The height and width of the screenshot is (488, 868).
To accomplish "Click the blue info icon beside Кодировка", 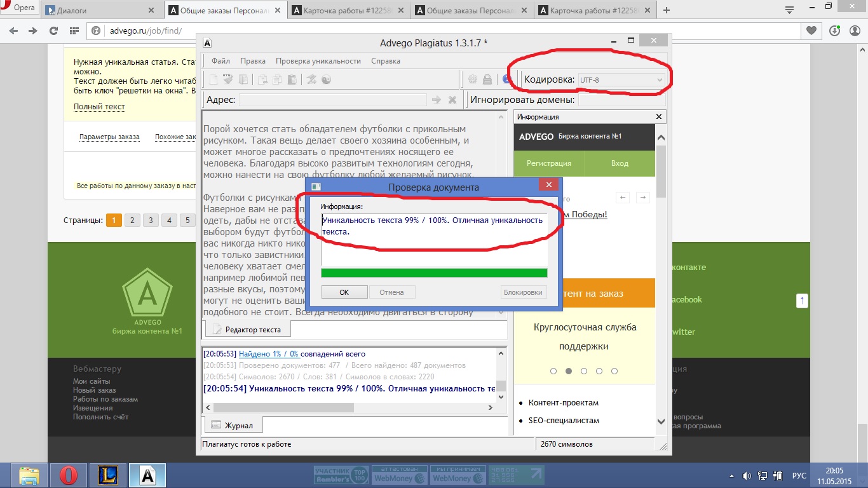I will (x=506, y=79).
